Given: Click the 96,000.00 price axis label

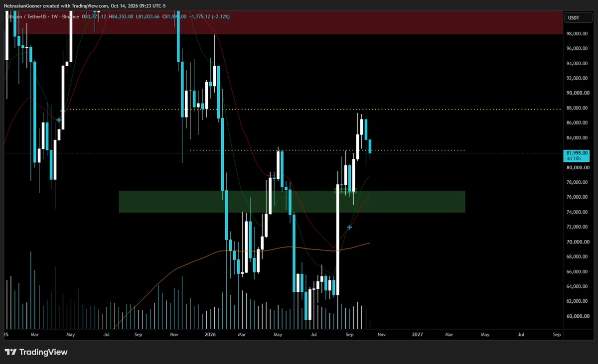Looking at the screenshot, I should pyautogui.click(x=577, y=49).
